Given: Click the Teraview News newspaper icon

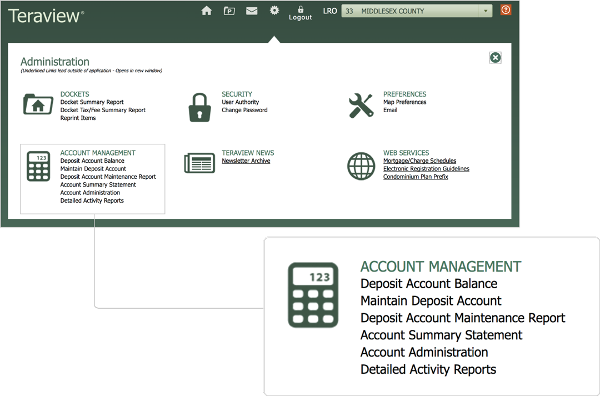Looking at the screenshot, I should coord(199,163).
